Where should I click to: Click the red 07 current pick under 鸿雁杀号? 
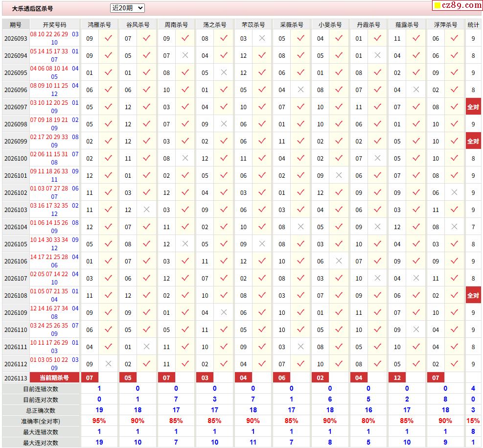point(90,378)
